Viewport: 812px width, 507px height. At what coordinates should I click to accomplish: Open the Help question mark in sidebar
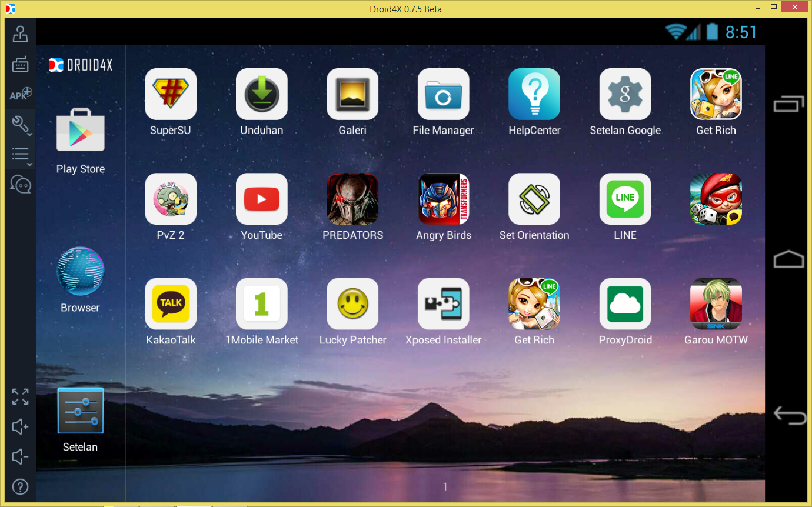(20, 487)
